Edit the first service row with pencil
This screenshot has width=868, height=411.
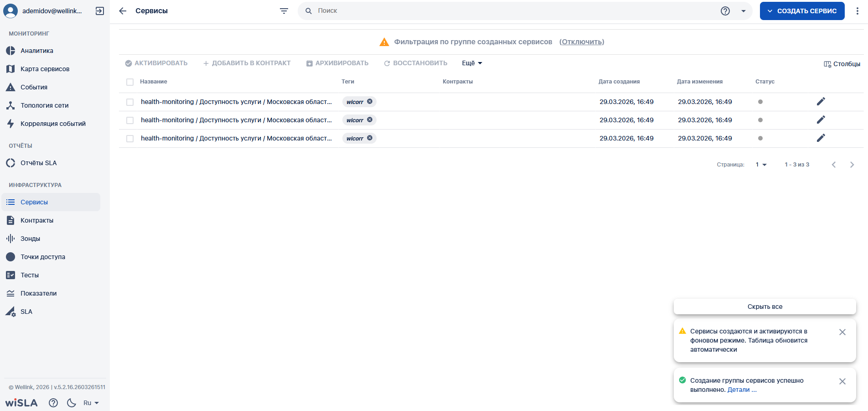tap(821, 101)
